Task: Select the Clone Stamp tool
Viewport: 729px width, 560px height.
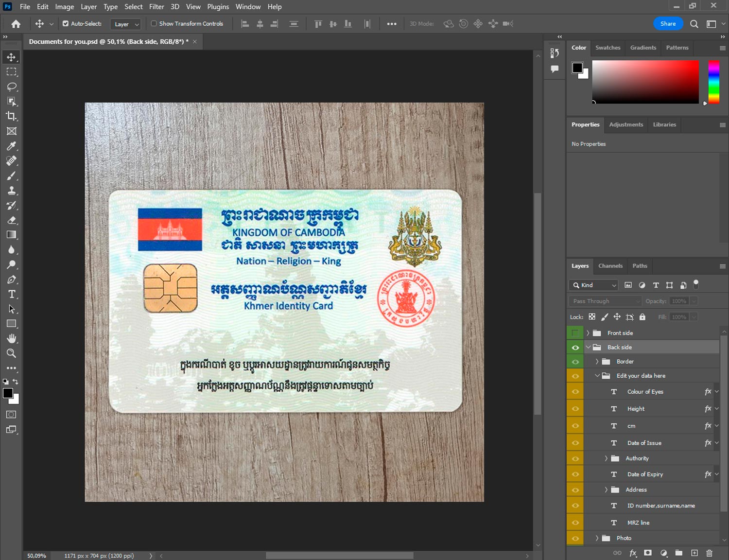Action: click(11, 191)
